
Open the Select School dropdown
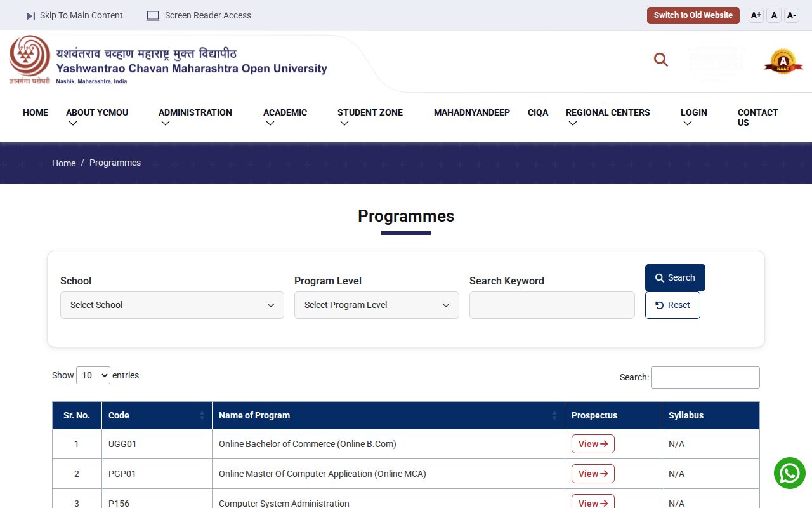[x=172, y=305]
